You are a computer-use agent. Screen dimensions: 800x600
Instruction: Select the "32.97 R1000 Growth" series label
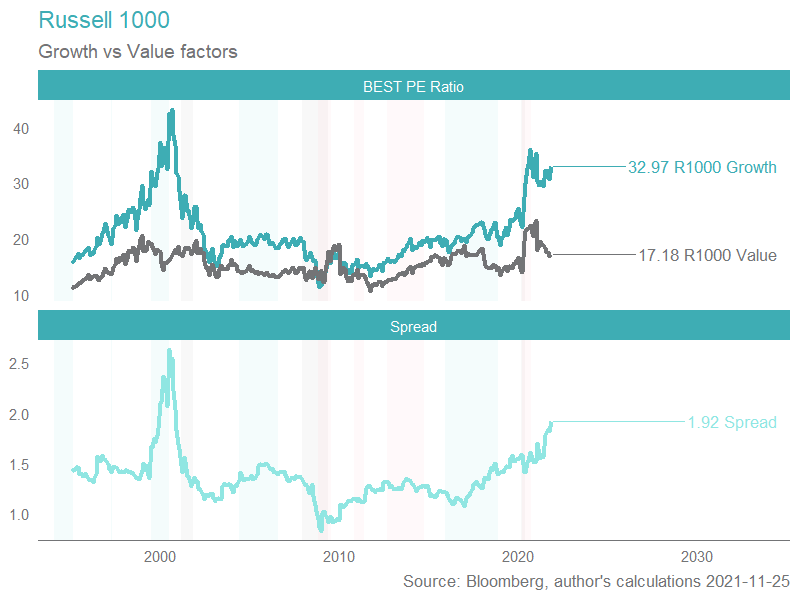coord(702,167)
